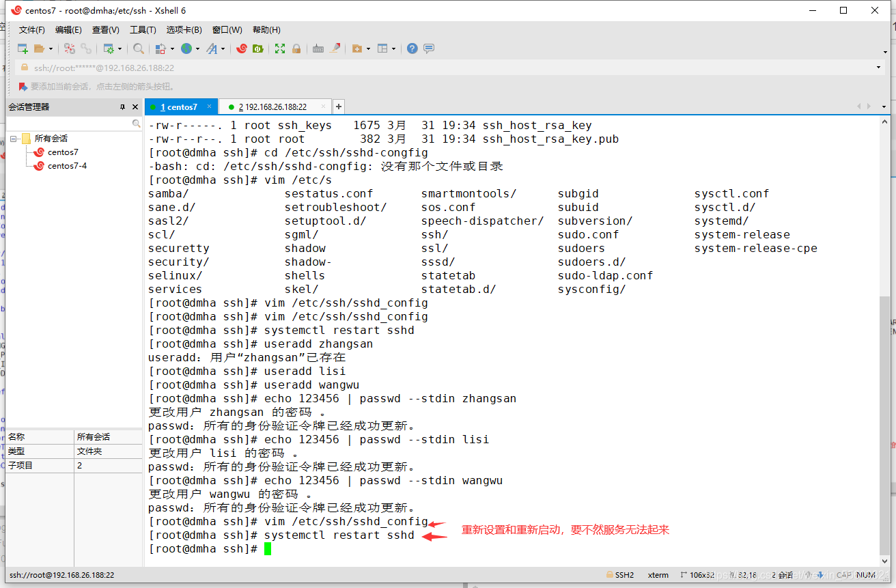
Task: Toggle full screen with green arrows icon
Action: pyautogui.click(x=280, y=48)
